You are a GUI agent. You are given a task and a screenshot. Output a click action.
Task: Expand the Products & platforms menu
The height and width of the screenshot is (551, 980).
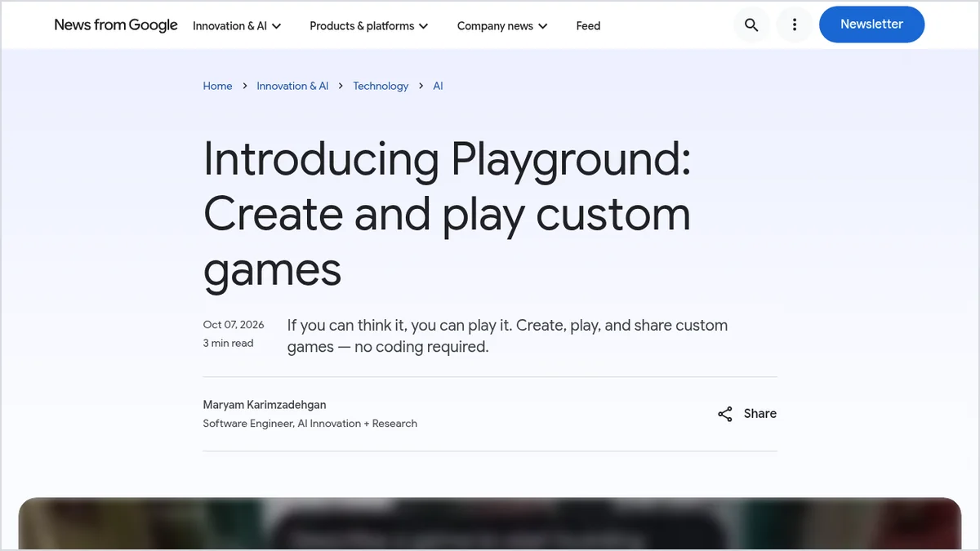[369, 26]
